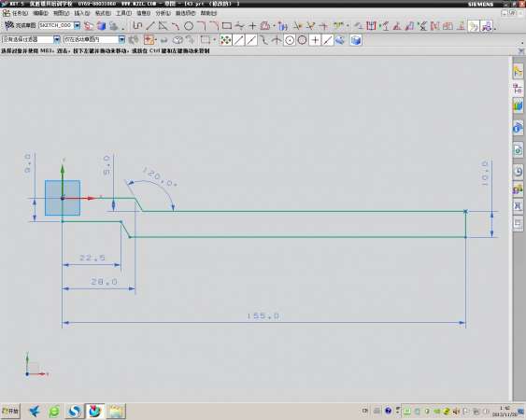Open the Part Navigator in resource bar
526x420 pixels.
[x=518, y=90]
